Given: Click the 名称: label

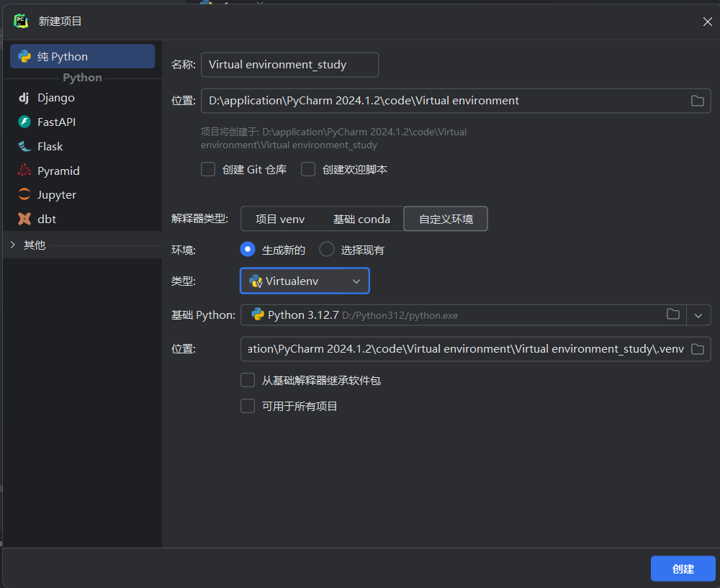Looking at the screenshot, I should pos(183,64).
